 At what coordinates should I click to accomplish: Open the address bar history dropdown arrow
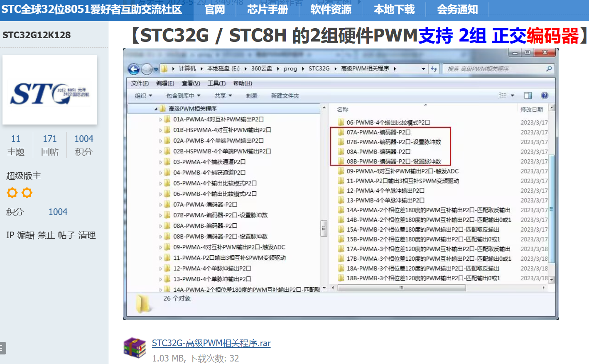(423, 69)
